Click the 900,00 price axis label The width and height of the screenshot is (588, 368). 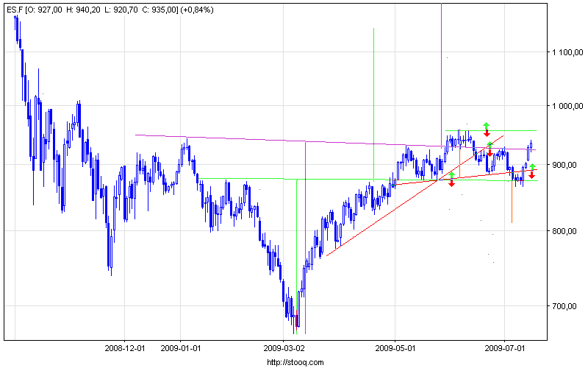(564, 165)
